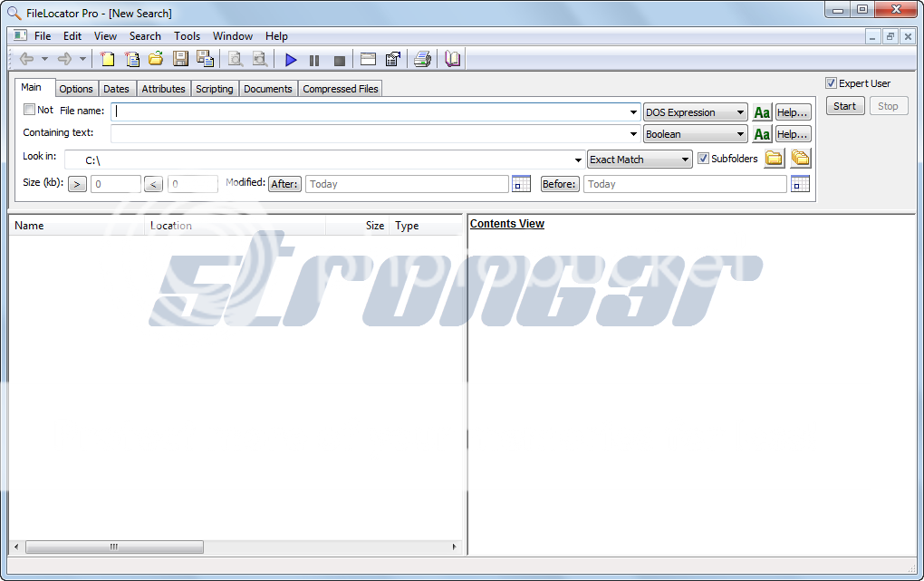924x581 pixels.
Task: Open the File name history dropdown
Action: (633, 112)
